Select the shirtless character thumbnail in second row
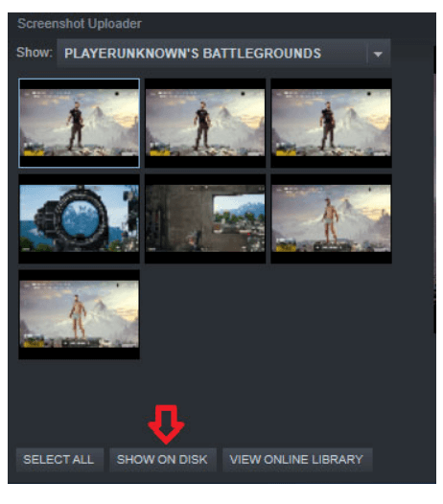This screenshot has width=443, height=504. coord(332,218)
